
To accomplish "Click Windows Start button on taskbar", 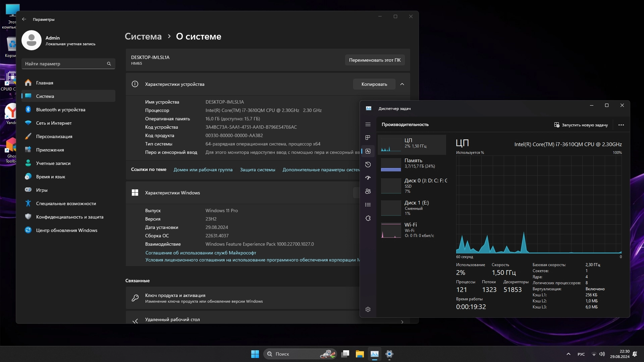I will [x=255, y=354].
